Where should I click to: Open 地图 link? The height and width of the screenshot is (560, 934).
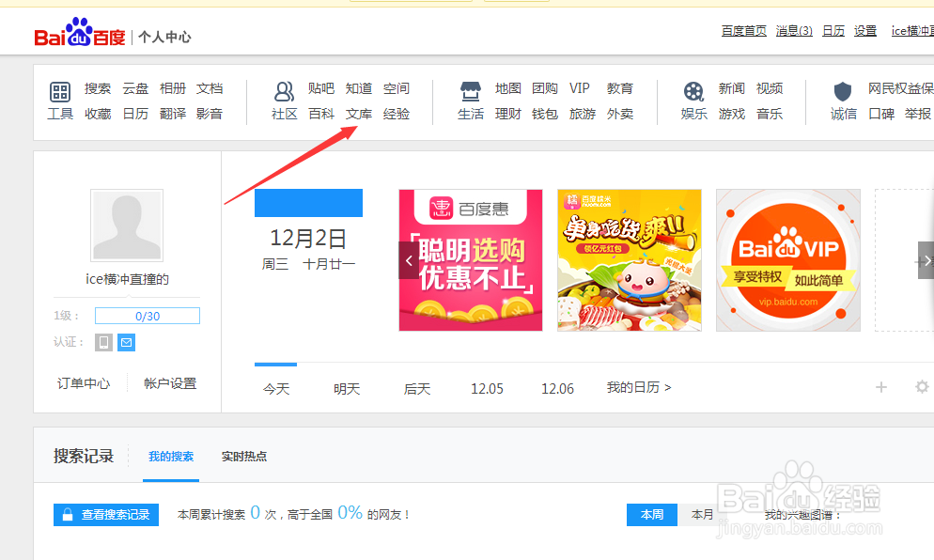pyautogui.click(x=508, y=88)
